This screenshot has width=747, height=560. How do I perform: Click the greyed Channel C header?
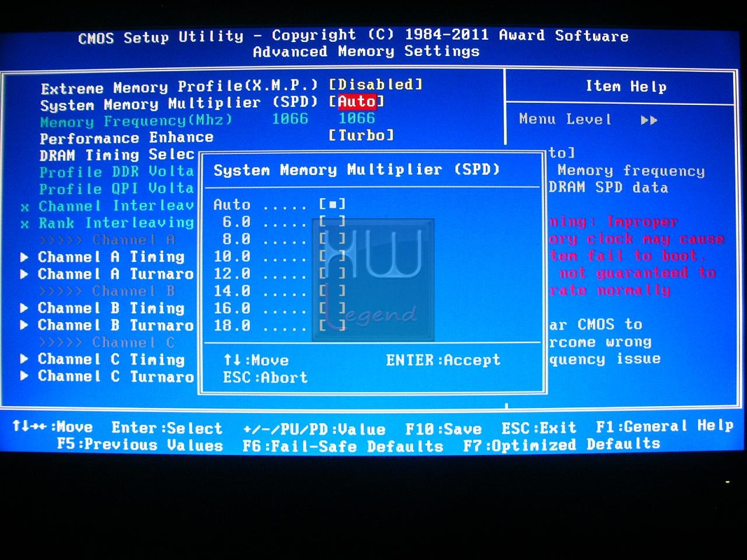coord(107,342)
